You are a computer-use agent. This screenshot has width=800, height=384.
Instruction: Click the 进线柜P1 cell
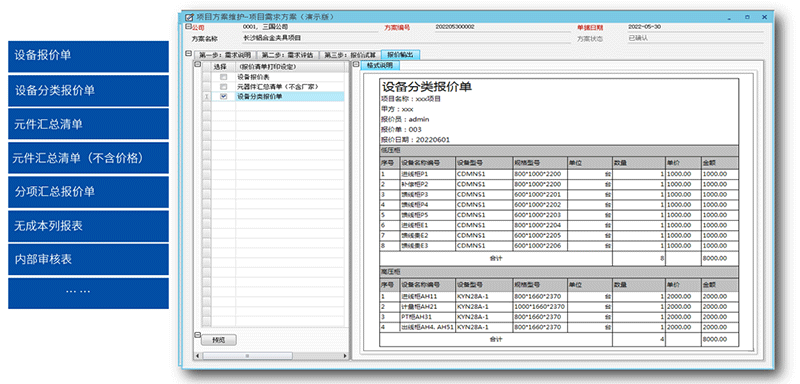(427, 174)
